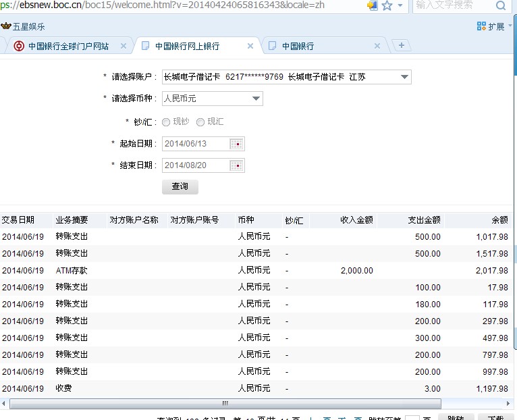This screenshot has width=517, height=420.
Task: Select the 现钞 radio button
Action: point(166,122)
